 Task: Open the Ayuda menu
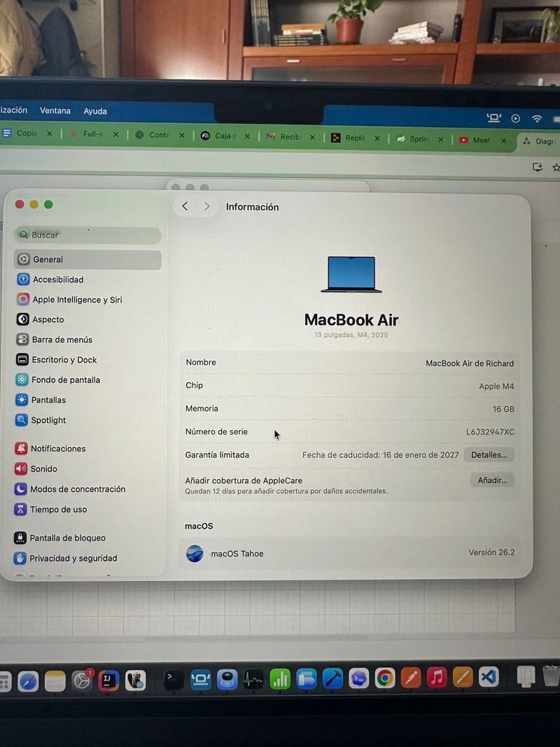(95, 111)
